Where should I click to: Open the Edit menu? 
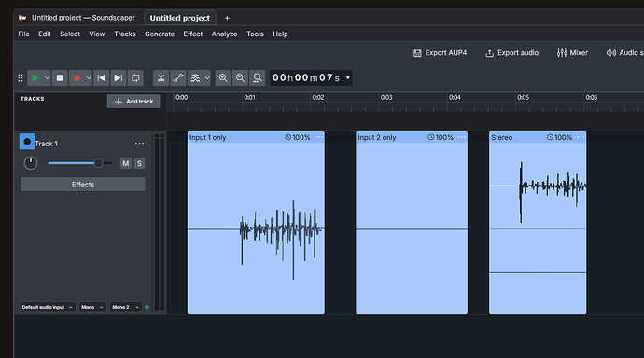pyautogui.click(x=45, y=34)
